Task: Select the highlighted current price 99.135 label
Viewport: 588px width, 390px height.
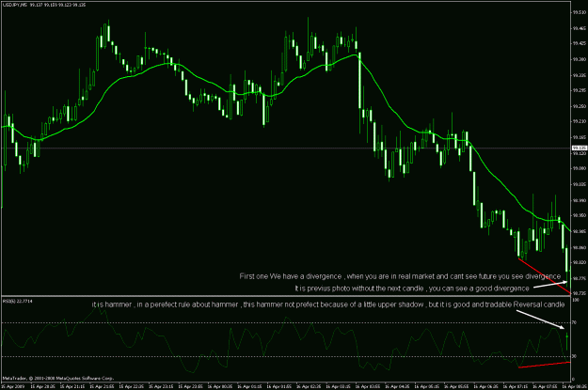Action: (580, 148)
